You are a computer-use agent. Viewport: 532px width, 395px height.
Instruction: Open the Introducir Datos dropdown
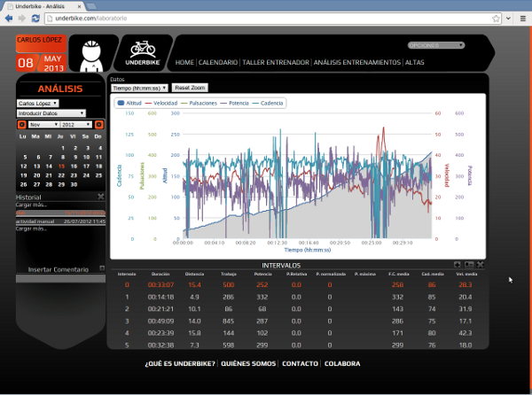pyautogui.click(x=51, y=113)
